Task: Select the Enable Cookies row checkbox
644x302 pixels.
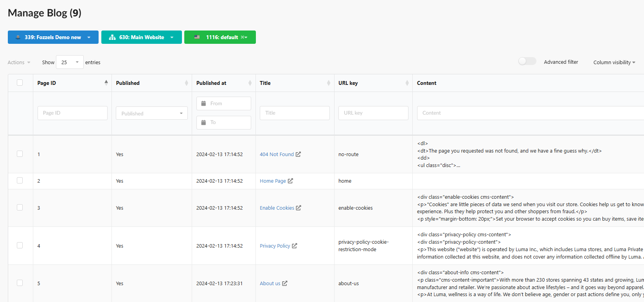Action: pyautogui.click(x=20, y=207)
